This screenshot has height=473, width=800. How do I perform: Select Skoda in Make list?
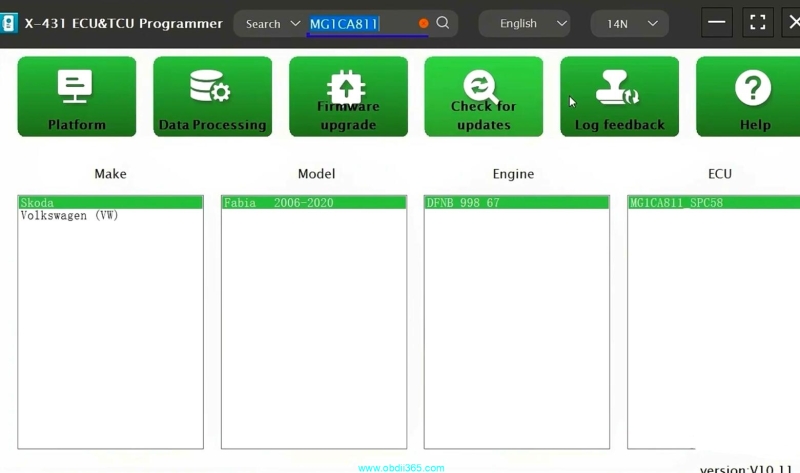pyautogui.click(x=110, y=203)
